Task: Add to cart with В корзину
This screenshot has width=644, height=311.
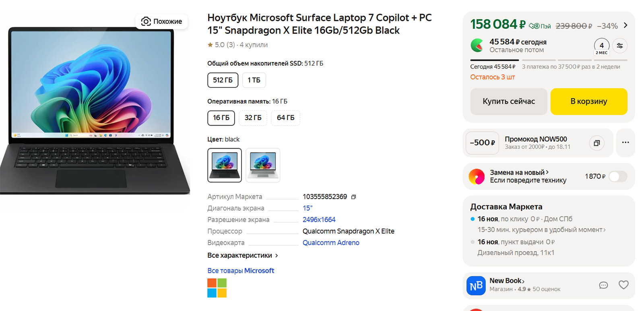Action: 588,102
